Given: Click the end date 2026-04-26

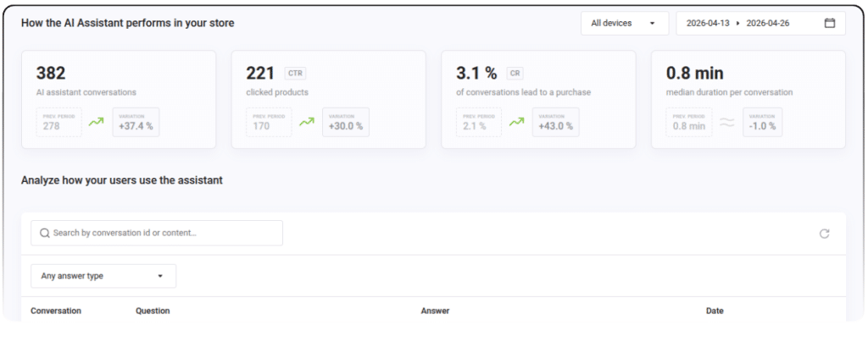Looking at the screenshot, I should coord(768,23).
